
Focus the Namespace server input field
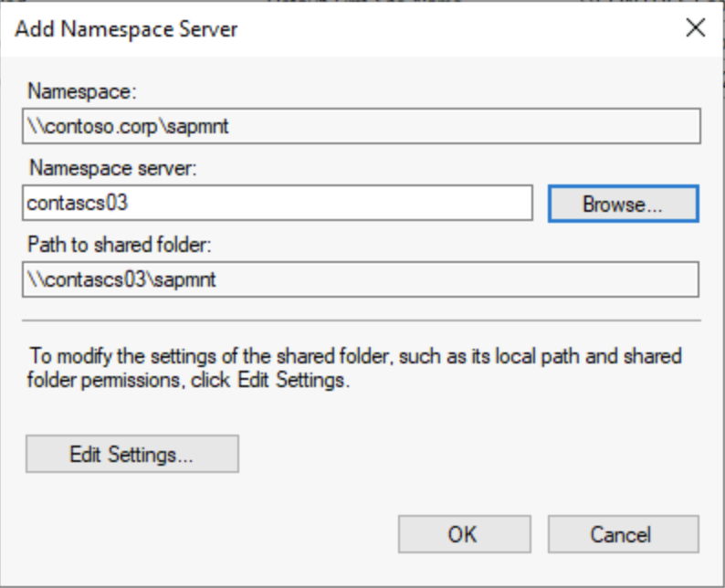(278, 203)
